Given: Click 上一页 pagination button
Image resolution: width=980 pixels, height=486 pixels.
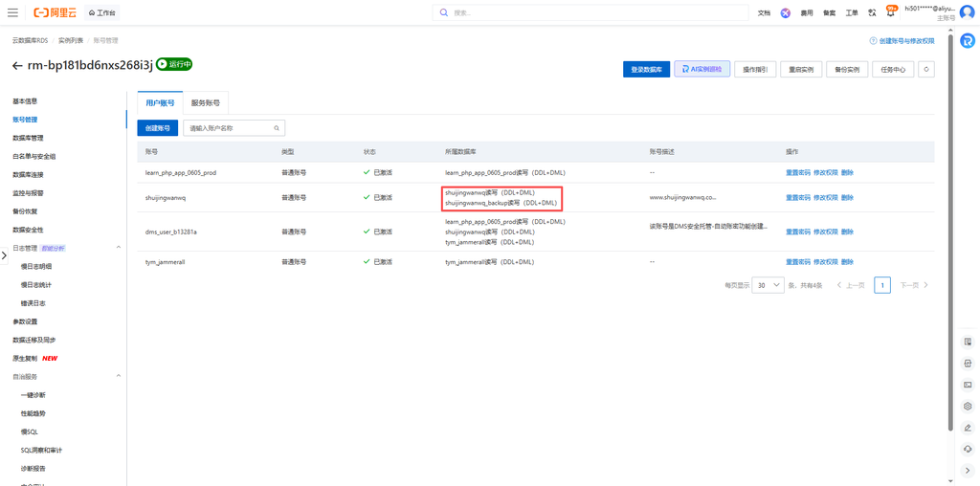Looking at the screenshot, I should coord(851,285).
